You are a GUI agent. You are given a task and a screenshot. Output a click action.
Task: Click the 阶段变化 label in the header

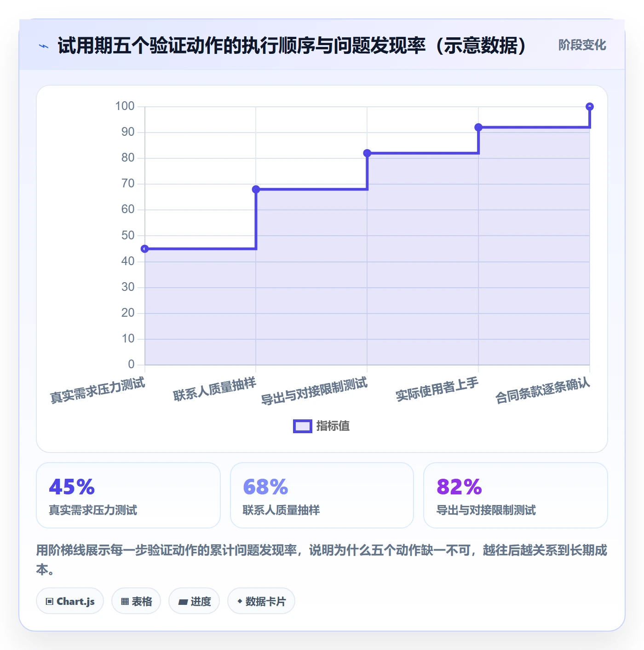[582, 45]
